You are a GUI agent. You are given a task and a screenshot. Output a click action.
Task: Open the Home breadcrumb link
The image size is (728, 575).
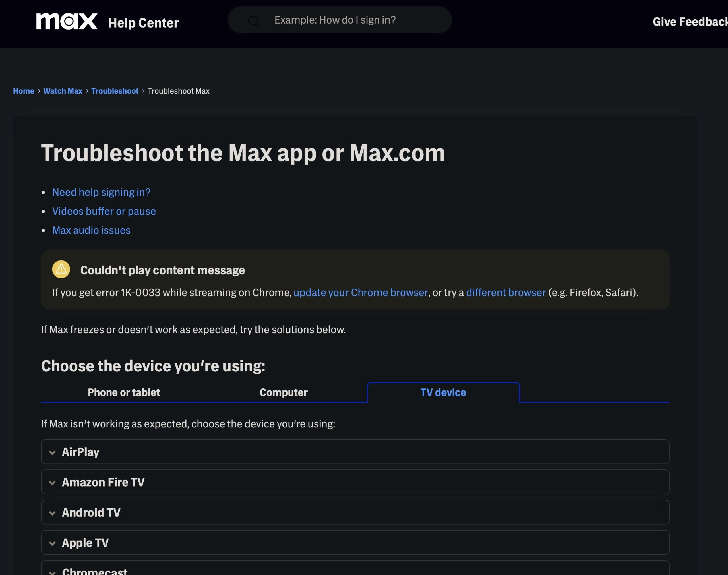pyautogui.click(x=24, y=91)
